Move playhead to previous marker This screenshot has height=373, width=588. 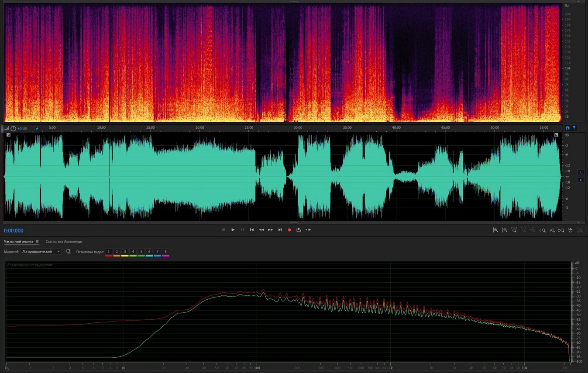click(252, 230)
